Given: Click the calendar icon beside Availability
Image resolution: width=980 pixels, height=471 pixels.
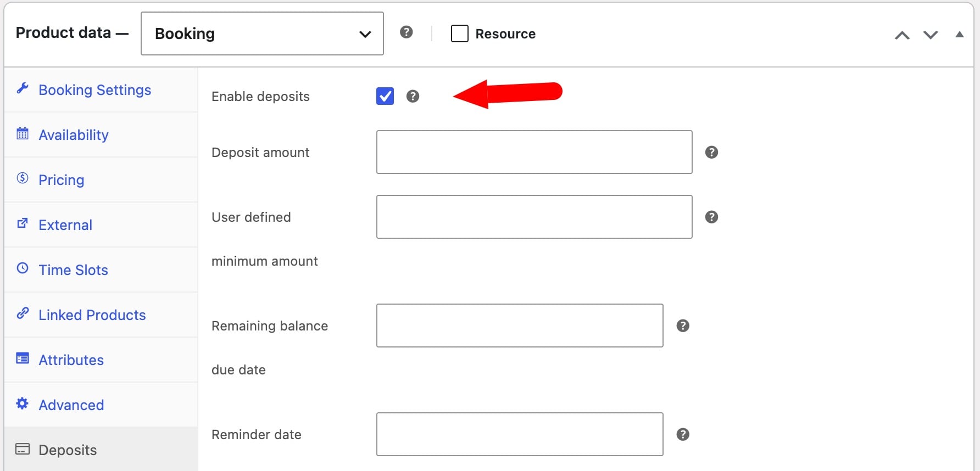Looking at the screenshot, I should [23, 133].
